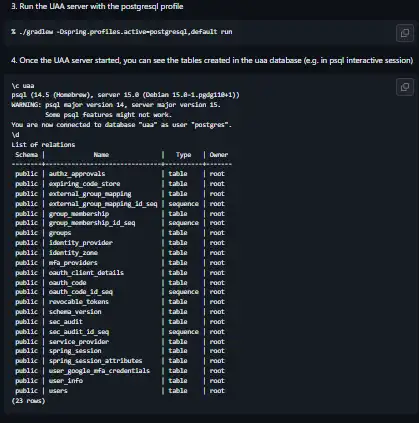The width and height of the screenshot is (419, 423).
Task: Click the users table name
Action: pyautogui.click(x=58, y=391)
